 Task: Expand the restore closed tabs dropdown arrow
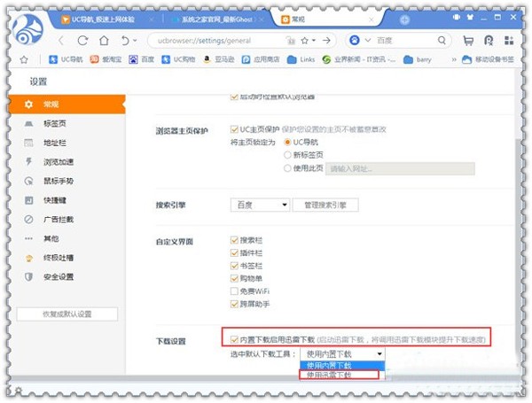point(135,41)
